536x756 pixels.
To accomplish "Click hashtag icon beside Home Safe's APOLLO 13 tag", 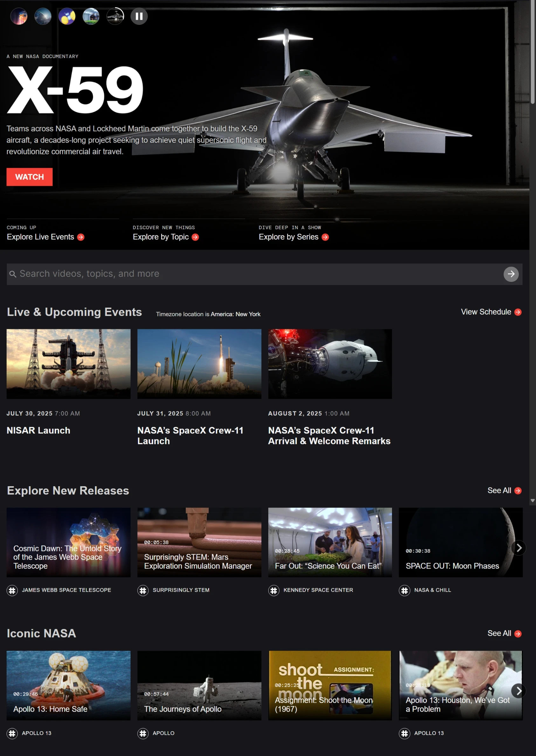I will (12, 733).
